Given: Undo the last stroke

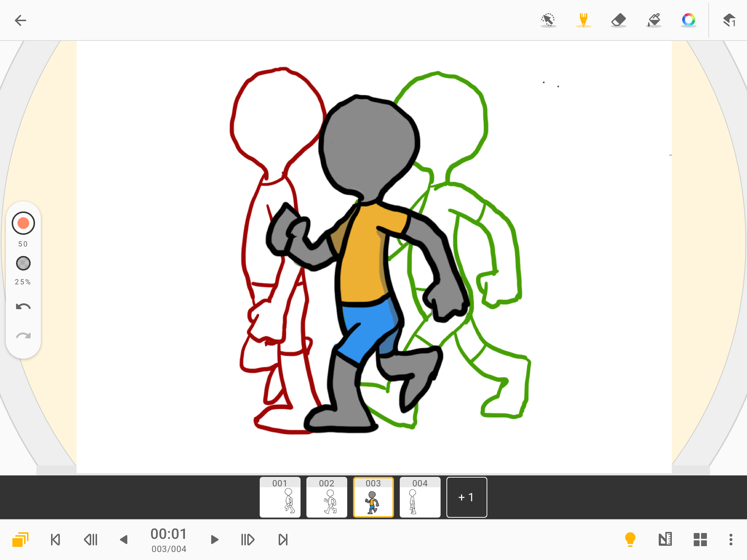Looking at the screenshot, I should pos(23,306).
